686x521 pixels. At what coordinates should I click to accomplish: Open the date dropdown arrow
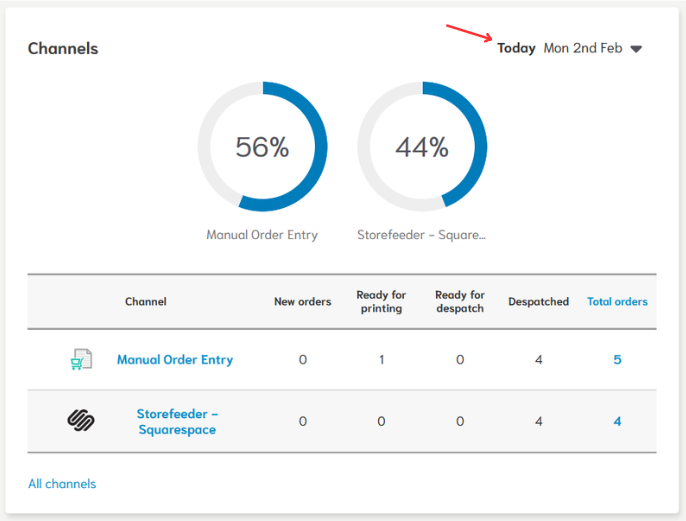click(x=636, y=49)
